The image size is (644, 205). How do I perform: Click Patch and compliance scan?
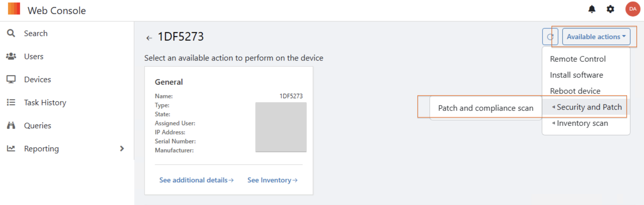[485, 108]
